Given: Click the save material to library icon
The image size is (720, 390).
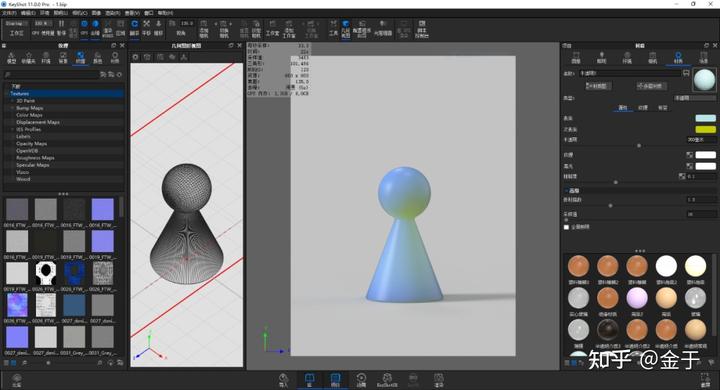Looking at the screenshot, I should point(686,73).
